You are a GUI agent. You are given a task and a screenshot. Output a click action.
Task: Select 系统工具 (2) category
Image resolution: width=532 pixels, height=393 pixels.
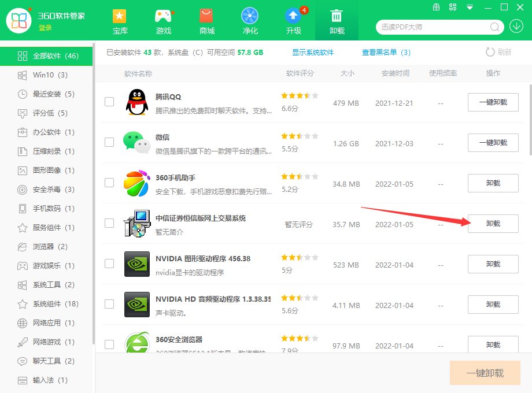click(46, 285)
